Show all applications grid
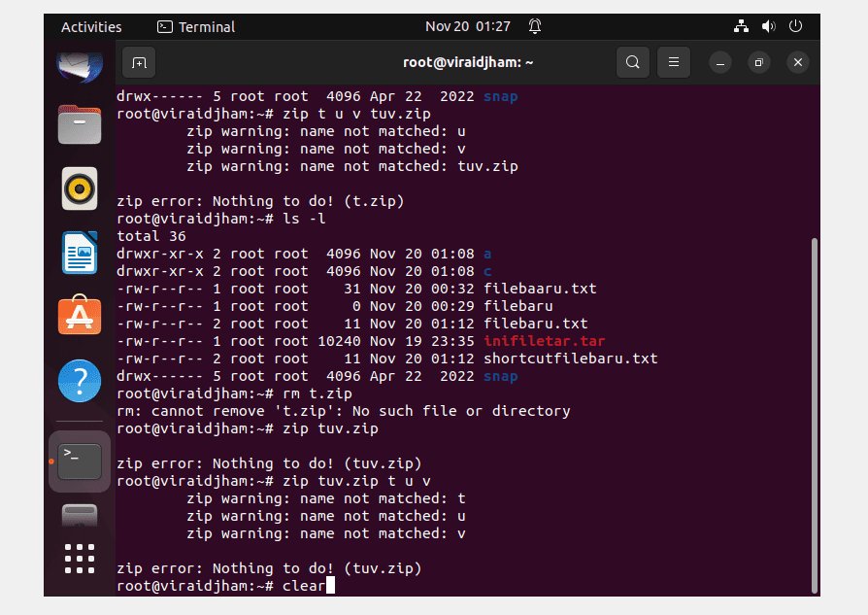 click(x=80, y=558)
